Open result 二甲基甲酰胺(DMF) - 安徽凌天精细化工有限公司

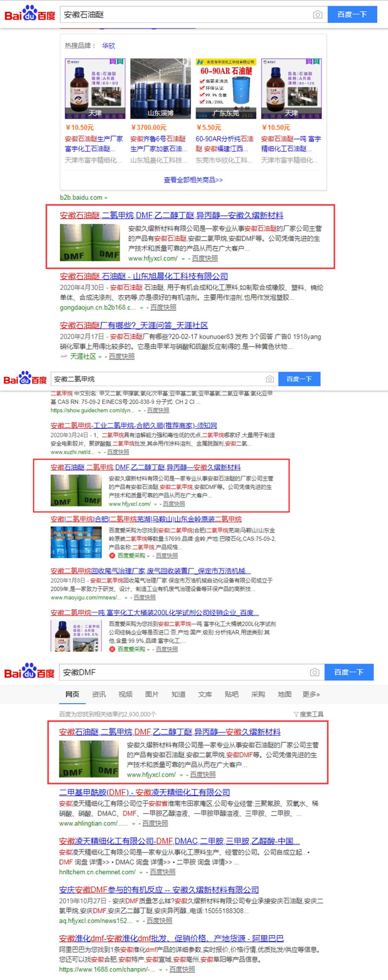pos(145,792)
